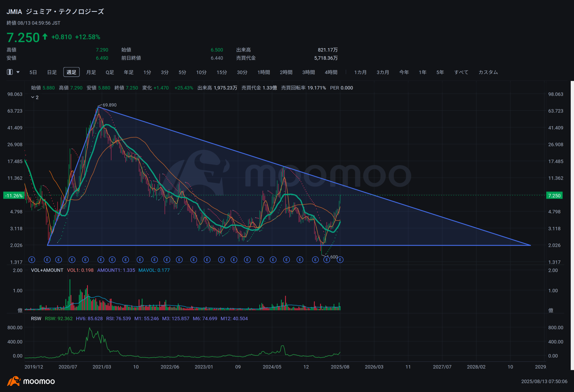This screenshot has height=392, width=574.
Task: Click the right edge vertical scrollbar
Action: click(572, 225)
